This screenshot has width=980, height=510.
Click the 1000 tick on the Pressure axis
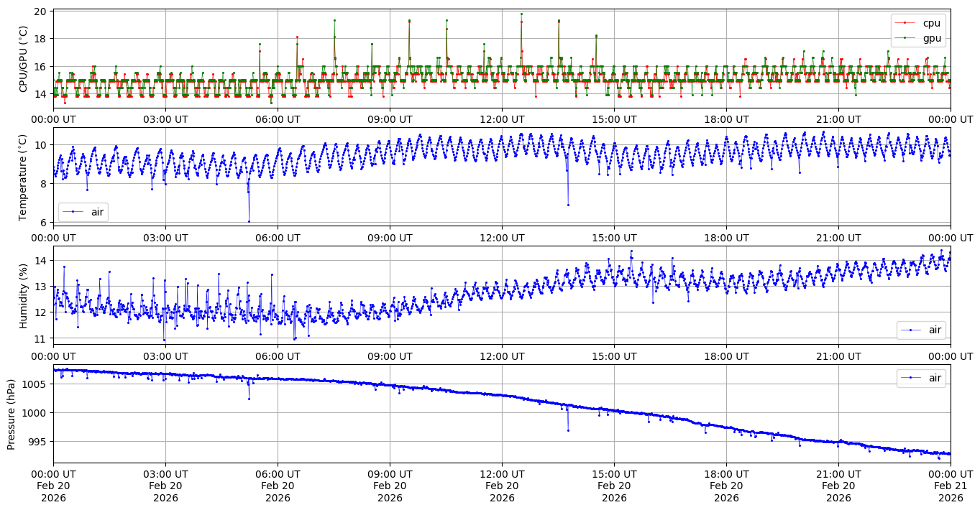click(x=36, y=413)
